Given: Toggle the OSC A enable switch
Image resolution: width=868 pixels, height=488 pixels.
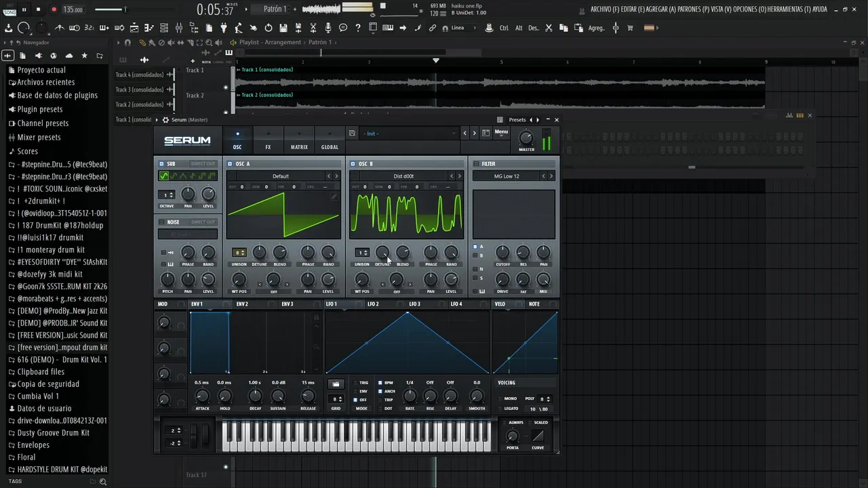Looking at the screenshot, I should (231, 164).
